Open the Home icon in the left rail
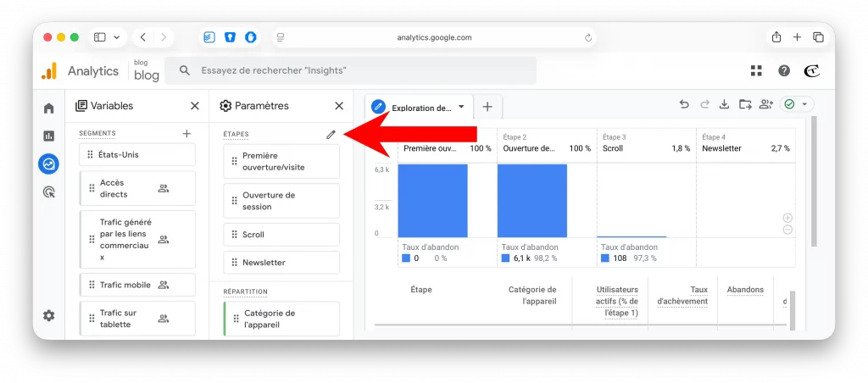This screenshot has width=868, height=383. (48, 108)
